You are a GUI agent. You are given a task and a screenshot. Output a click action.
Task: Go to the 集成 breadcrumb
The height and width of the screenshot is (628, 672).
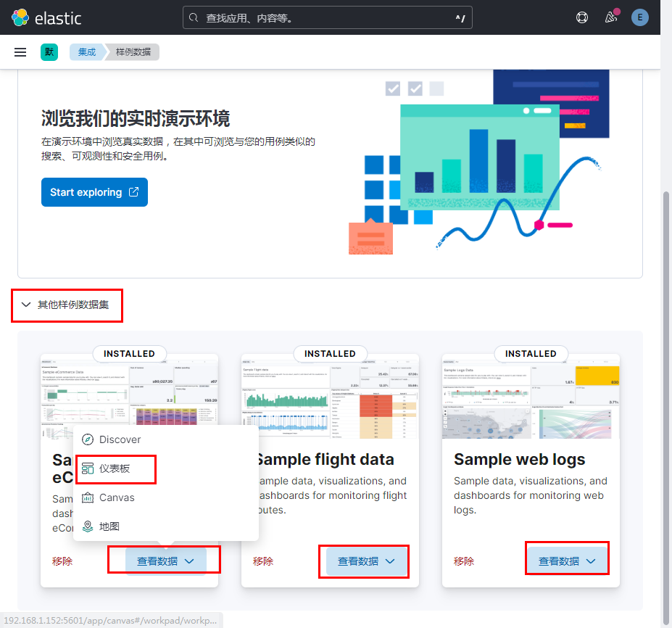point(87,52)
